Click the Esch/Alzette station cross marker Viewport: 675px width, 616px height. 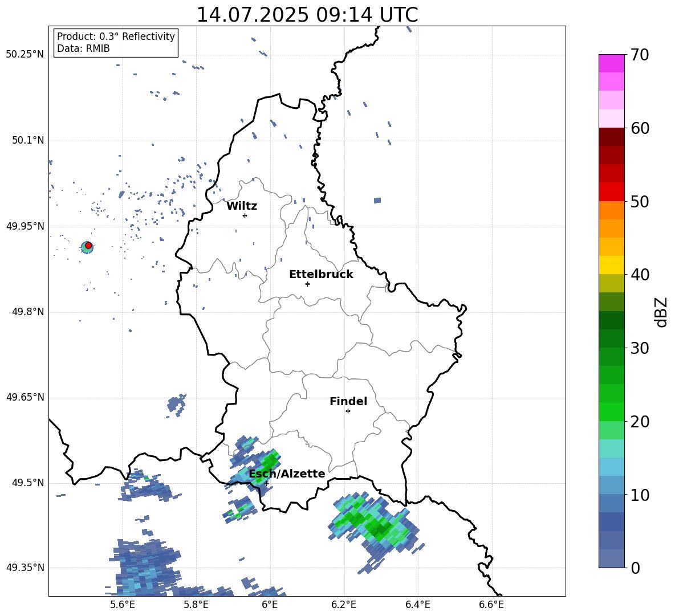266,483
